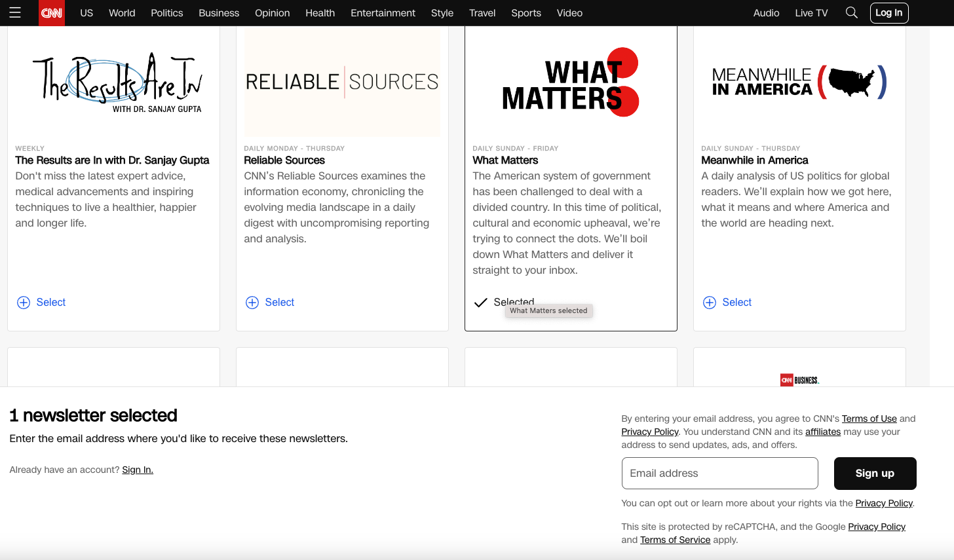This screenshot has height=560, width=954.
Task: Open the Privacy Policy link in the opt-out sentence
Action: coord(884,503)
